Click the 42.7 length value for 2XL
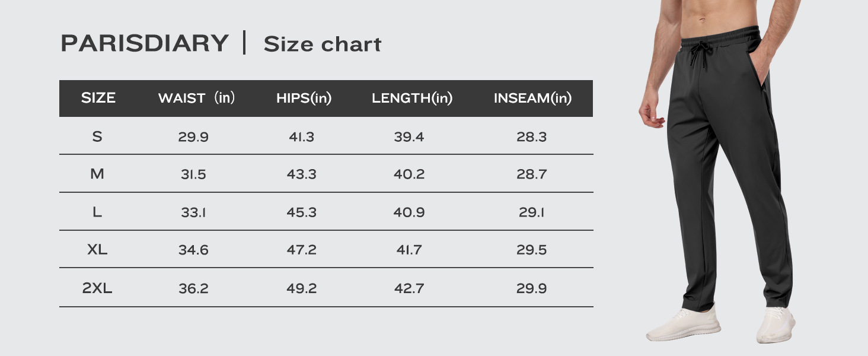Image resolution: width=868 pixels, height=356 pixels. [409, 288]
